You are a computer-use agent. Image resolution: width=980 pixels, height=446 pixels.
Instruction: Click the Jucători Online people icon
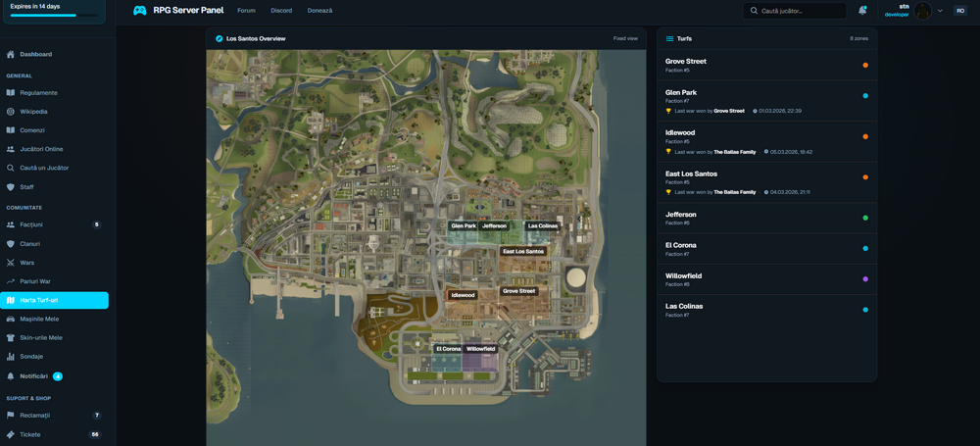pos(11,149)
